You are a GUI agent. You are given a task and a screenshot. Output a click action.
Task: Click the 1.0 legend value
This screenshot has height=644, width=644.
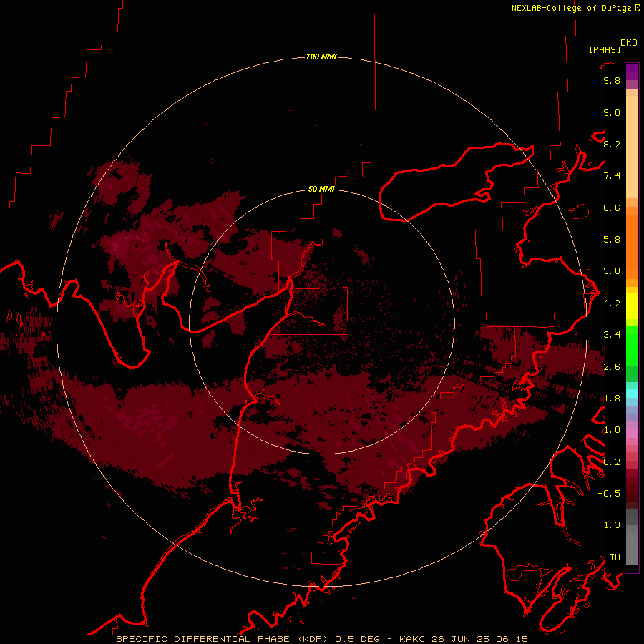tap(612, 430)
